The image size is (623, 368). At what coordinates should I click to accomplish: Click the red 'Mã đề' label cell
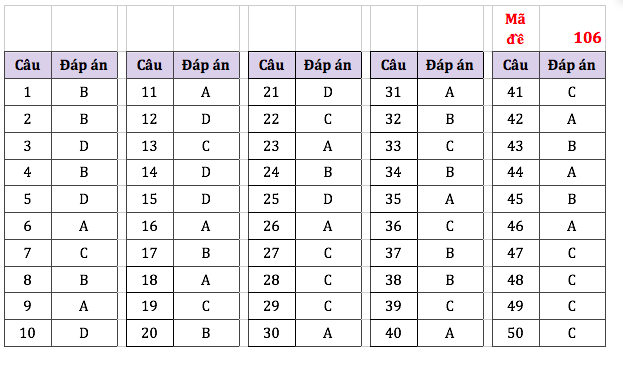coord(516,29)
